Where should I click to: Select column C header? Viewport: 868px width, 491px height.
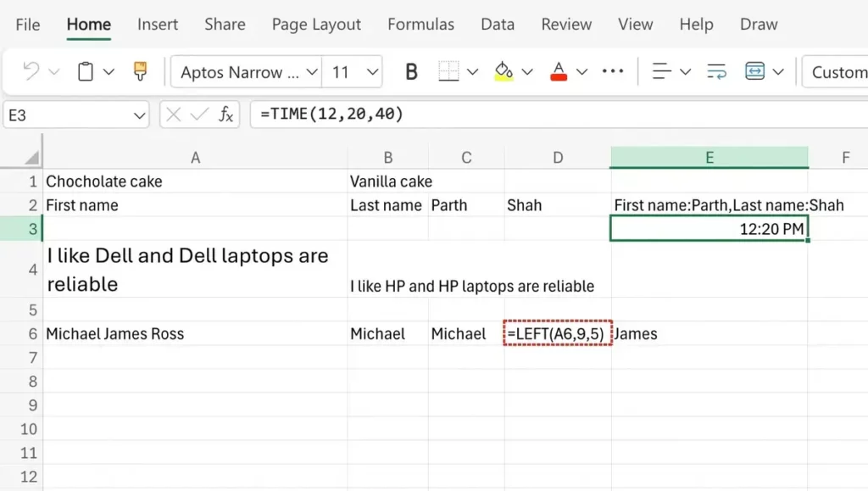(467, 158)
